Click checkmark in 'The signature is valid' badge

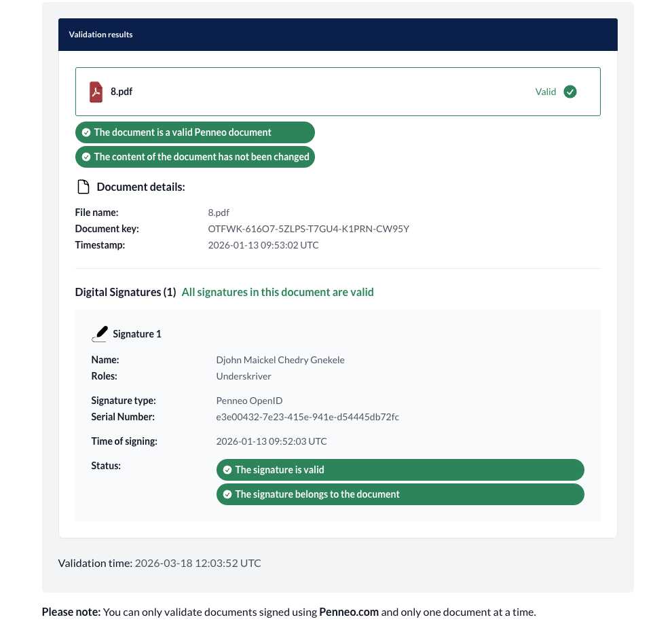227,470
